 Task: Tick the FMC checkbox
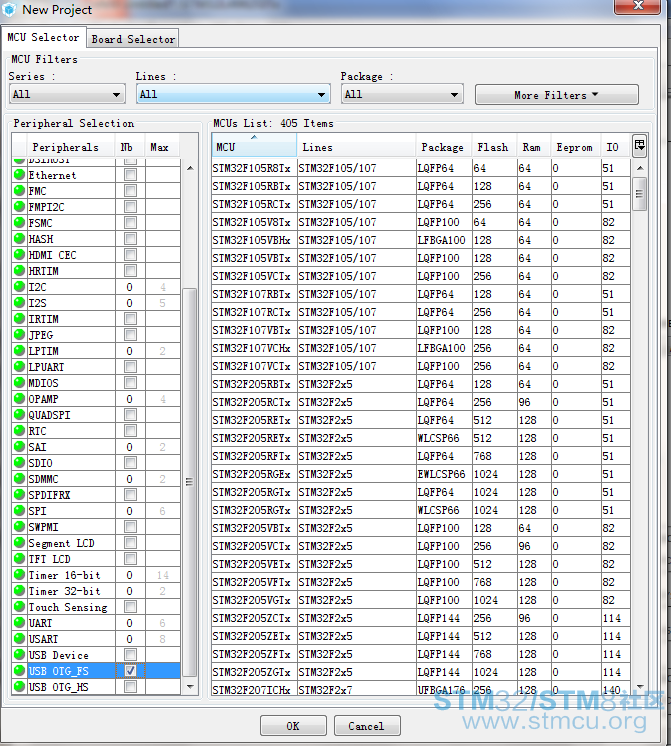click(130, 191)
